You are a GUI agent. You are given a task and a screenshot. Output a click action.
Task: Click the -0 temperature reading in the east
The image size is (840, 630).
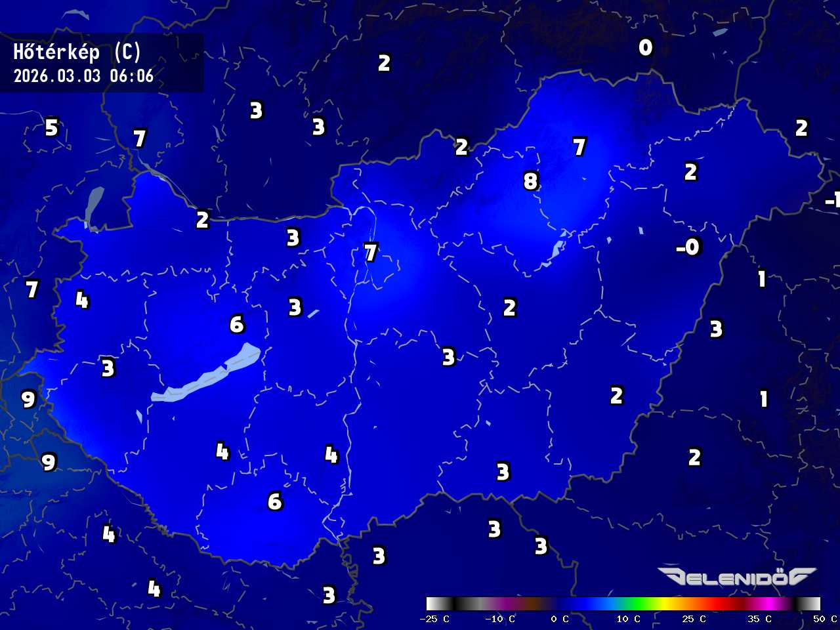point(688,247)
